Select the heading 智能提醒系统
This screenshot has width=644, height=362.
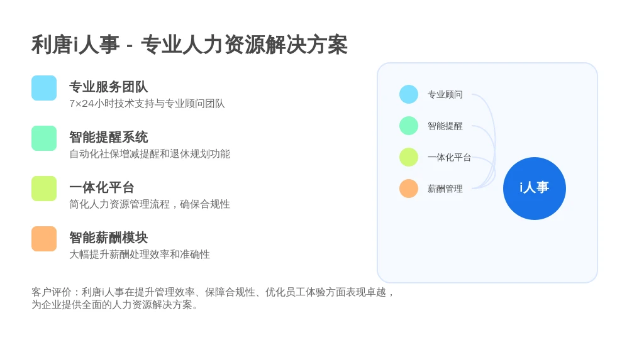108,137
